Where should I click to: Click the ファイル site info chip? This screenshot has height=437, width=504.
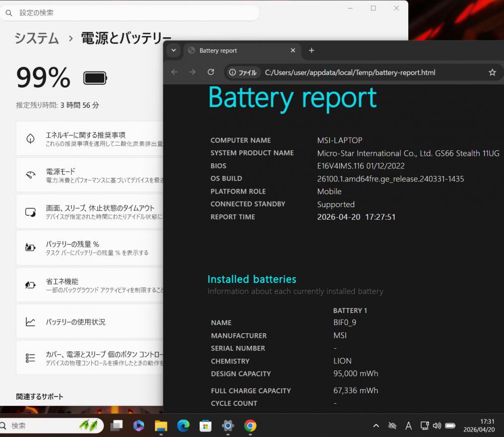pyautogui.click(x=242, y=72)
